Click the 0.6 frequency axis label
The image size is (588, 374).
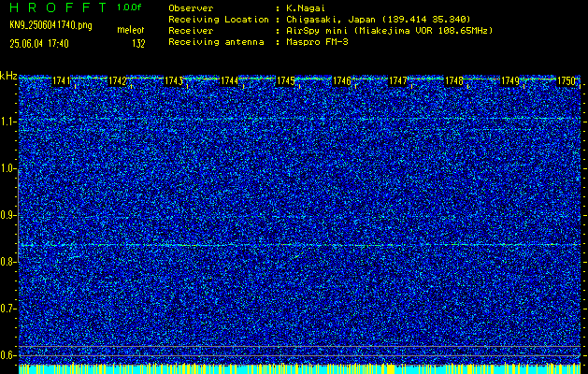point(8,355)
